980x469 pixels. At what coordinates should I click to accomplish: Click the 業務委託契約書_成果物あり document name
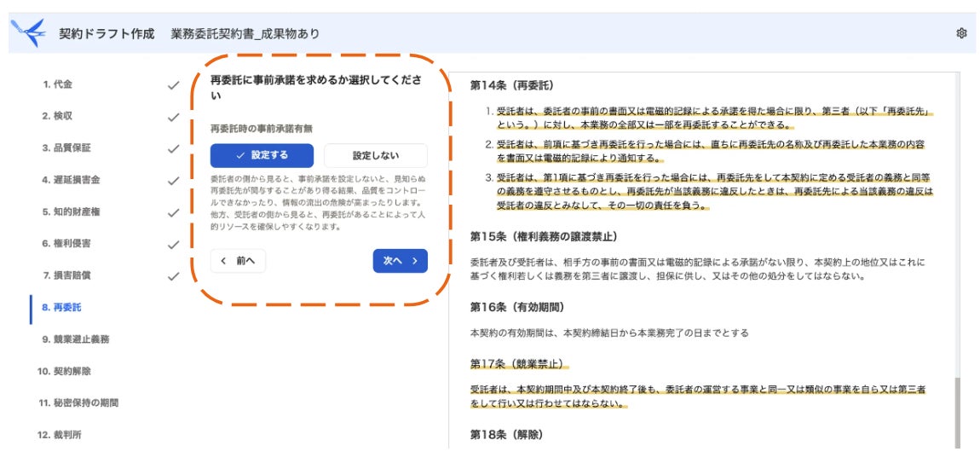[245, 34]
